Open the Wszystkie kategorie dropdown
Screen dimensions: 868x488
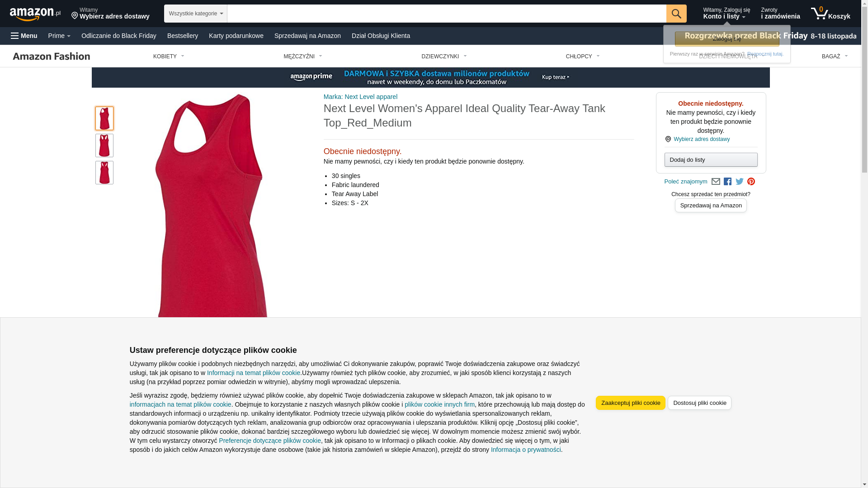tap(196, 14)
